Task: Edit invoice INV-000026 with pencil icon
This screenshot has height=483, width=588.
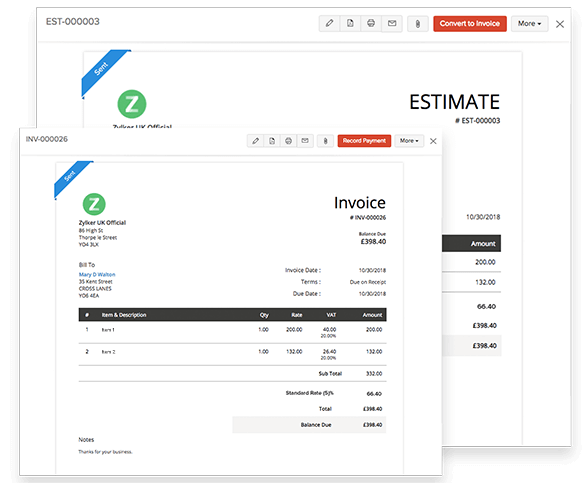Action: [x=255, y=141]
